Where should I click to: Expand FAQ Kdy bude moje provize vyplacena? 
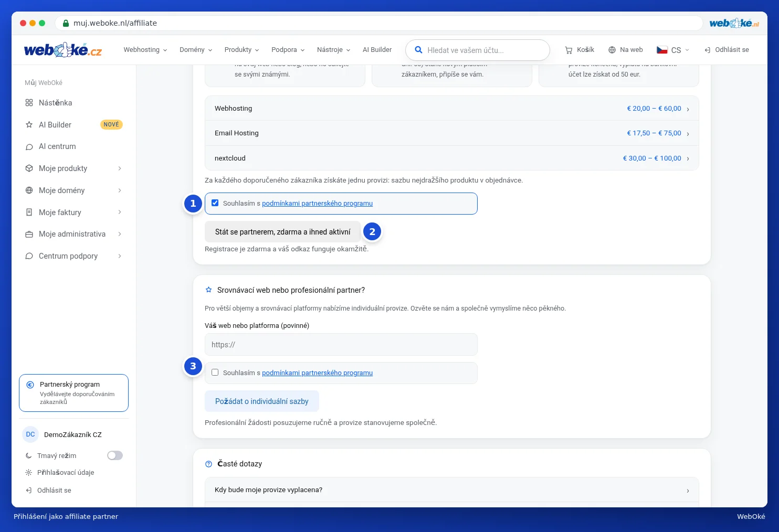point(452,490)
